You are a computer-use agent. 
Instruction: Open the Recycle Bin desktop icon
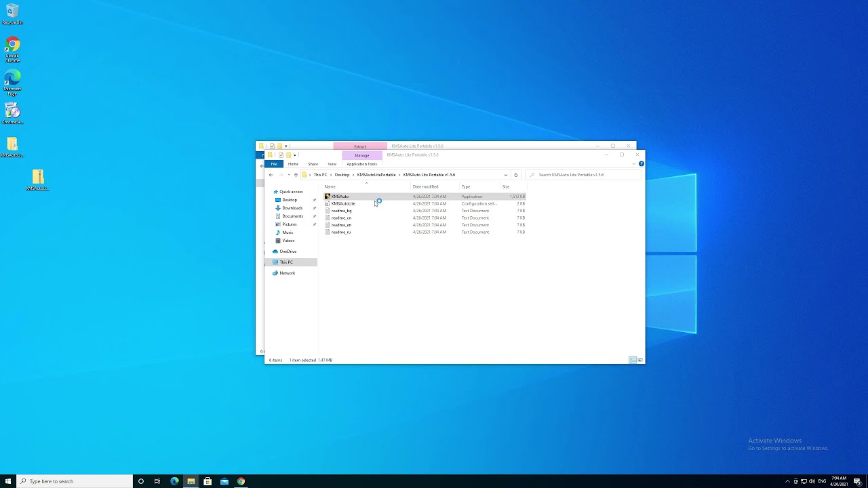[x=12, y=14]
